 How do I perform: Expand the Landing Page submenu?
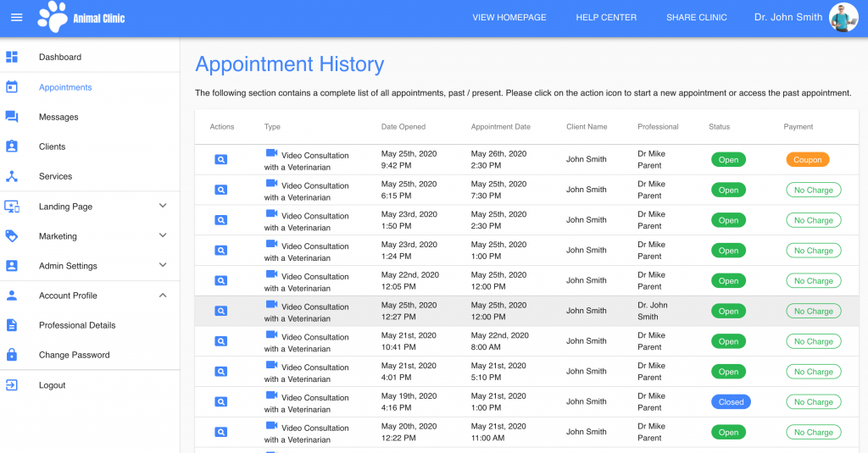point(163,206)
